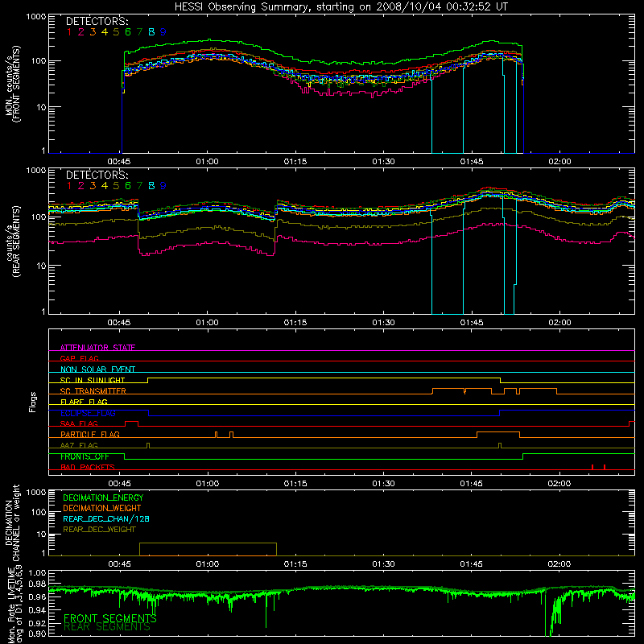Click the 01:00 tick label under front segments plot
The width and height of the screenshot is (644, 644).
[x=207, y=162]
